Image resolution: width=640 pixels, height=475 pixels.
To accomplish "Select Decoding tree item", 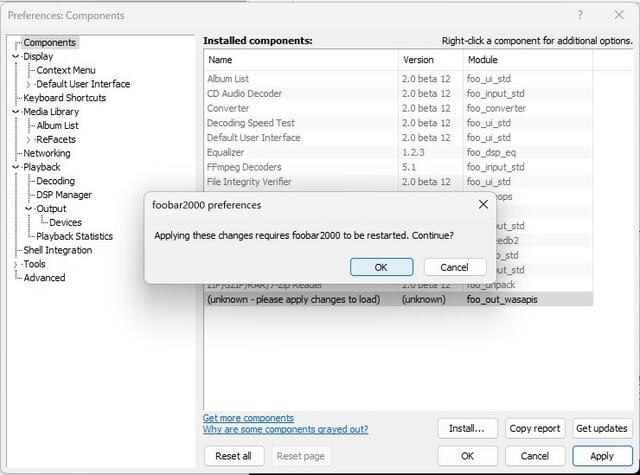I will click(x=56, y=181).
